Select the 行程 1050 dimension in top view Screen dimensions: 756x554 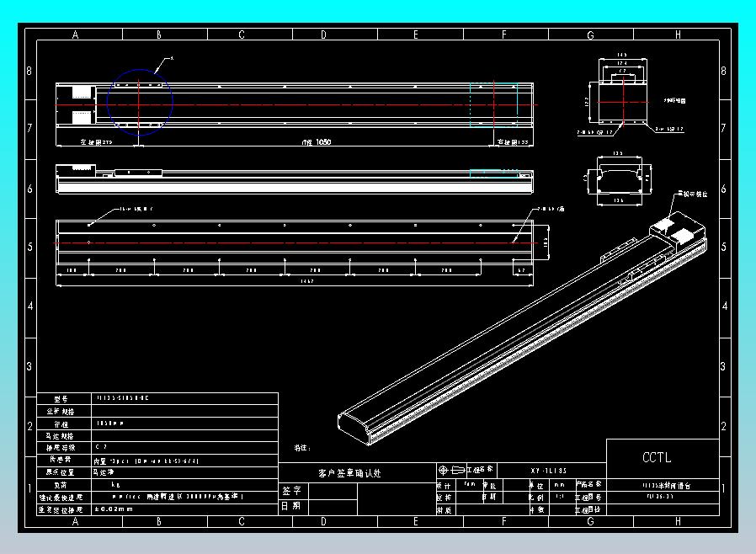[x=317, y=141]
